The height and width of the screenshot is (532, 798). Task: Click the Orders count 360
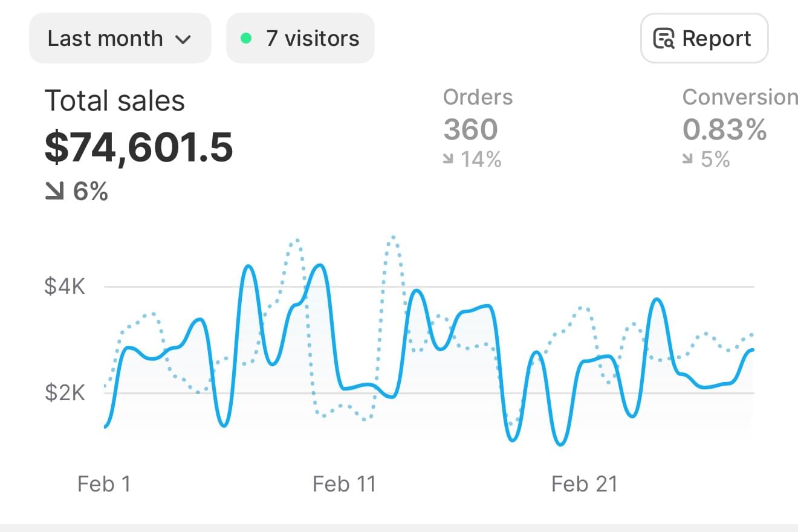(x=470, y=129)
